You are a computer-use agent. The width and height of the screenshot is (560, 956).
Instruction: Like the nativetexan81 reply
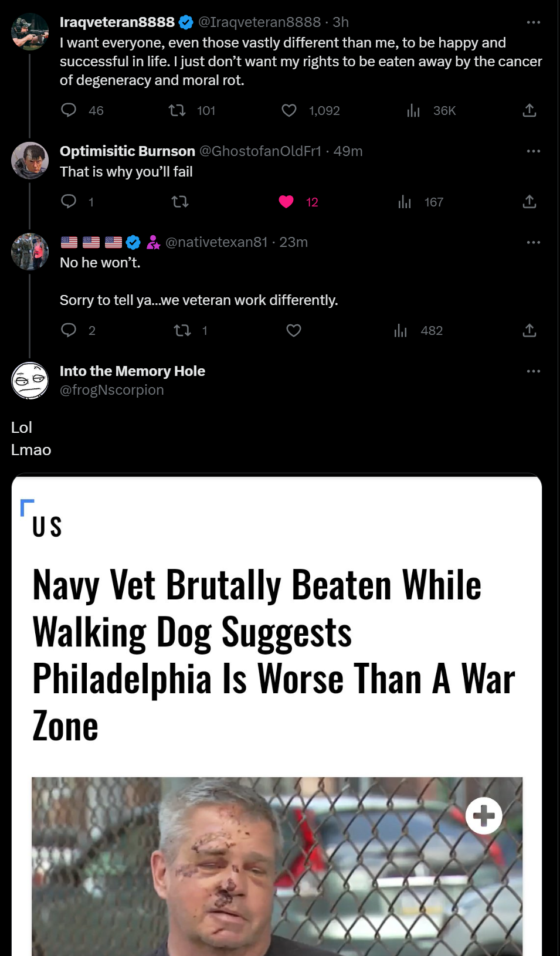(294, 331)
